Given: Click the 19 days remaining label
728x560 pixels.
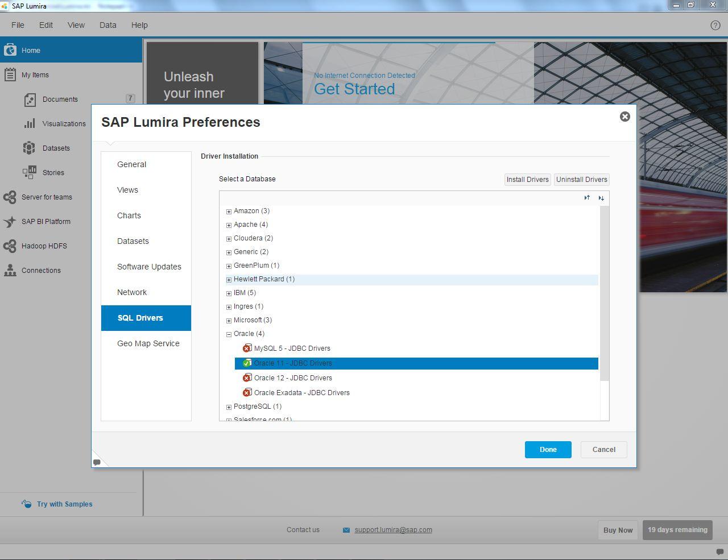Looking at the screenshot, I should tap(677, 530).
